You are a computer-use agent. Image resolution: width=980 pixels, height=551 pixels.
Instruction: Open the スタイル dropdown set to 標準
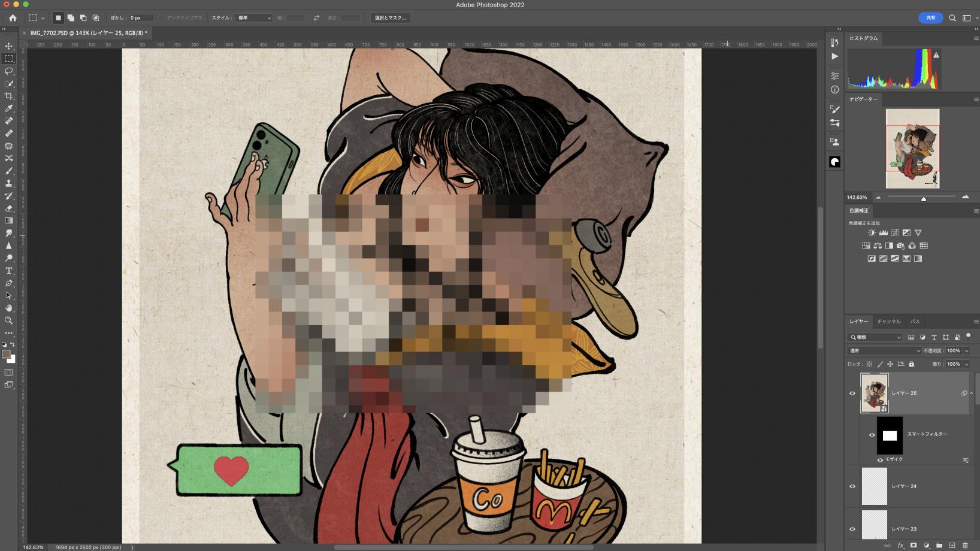[254, 18]
